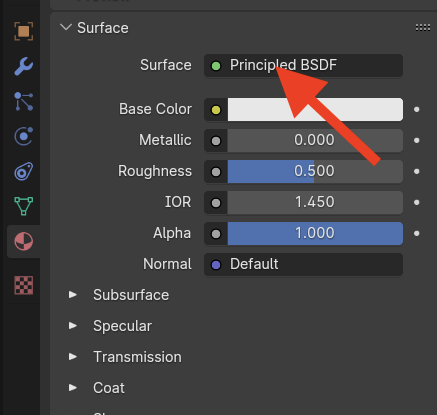Collapse the Surface panel header
437x415 pixels.
(x=94, y=28)
